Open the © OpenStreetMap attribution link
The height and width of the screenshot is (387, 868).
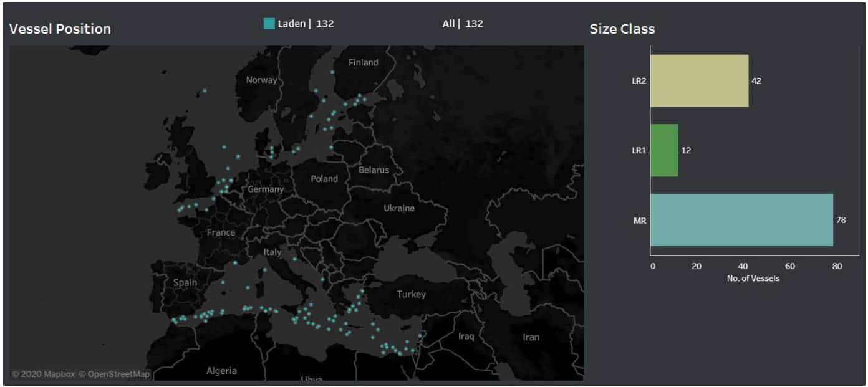coord(114,374)
